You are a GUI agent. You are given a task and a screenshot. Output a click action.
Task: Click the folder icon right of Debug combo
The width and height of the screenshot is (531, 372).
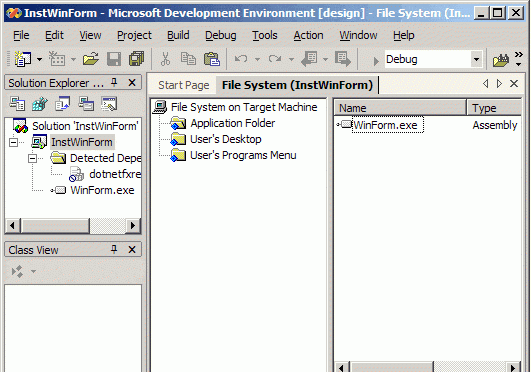[501, 60]
